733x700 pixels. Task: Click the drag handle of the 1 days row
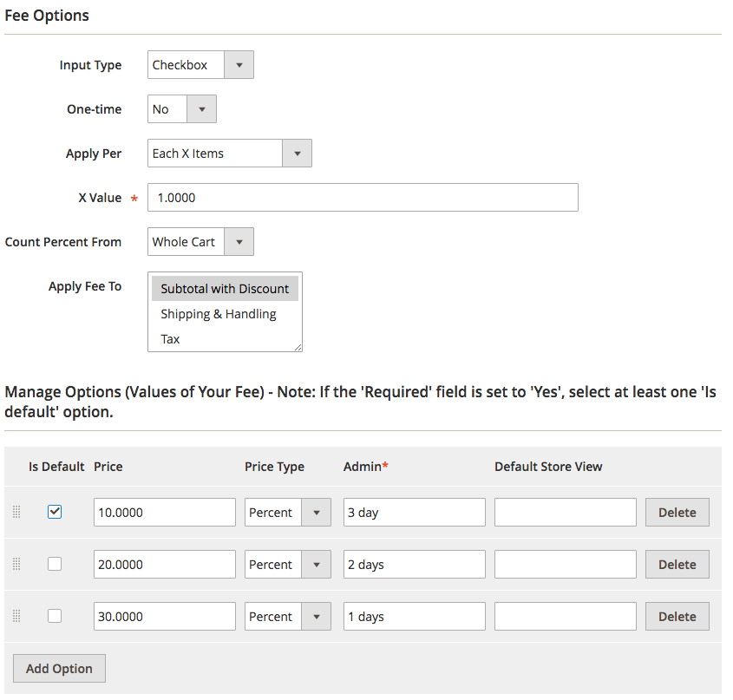(x=16, y=616)
